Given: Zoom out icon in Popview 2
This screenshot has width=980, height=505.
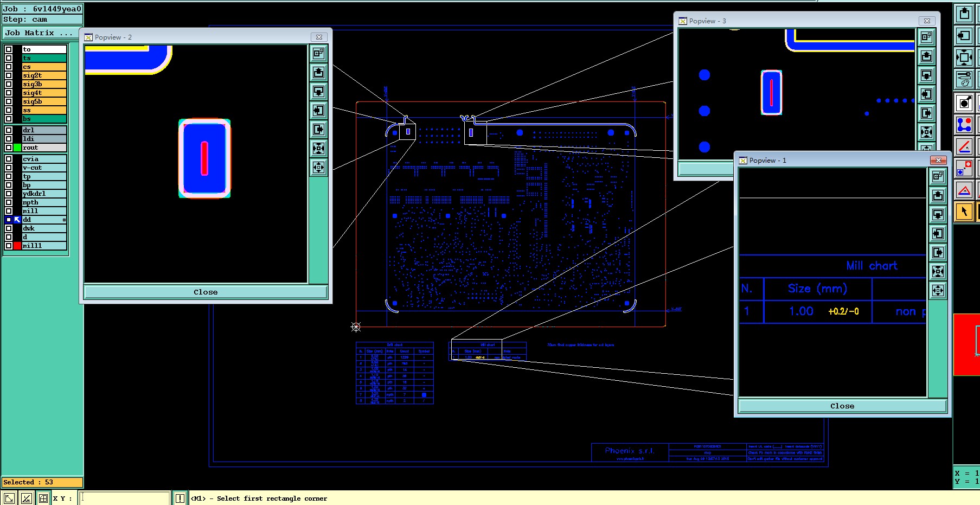Looking at the screenshot, I should coord(319,167).
